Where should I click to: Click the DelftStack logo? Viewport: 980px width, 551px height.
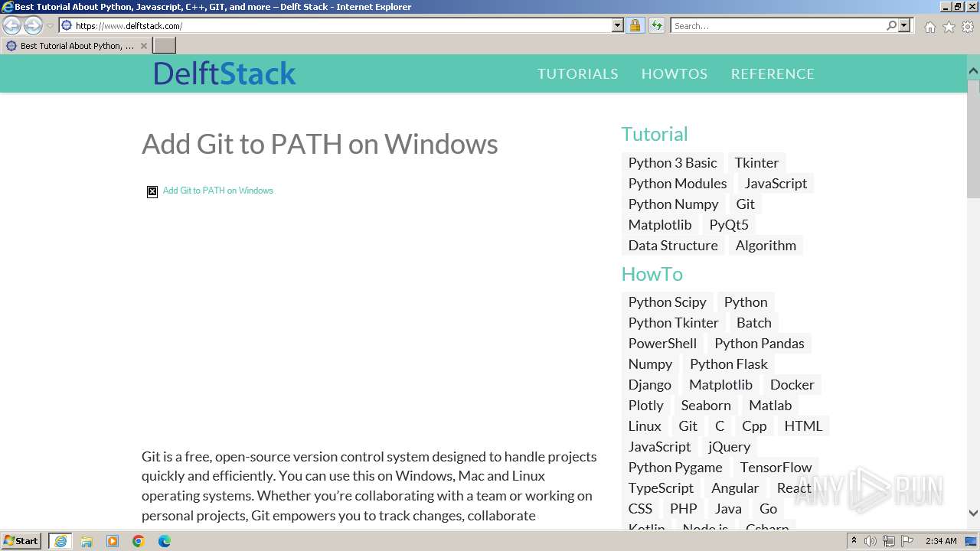(x=224, y=73)
